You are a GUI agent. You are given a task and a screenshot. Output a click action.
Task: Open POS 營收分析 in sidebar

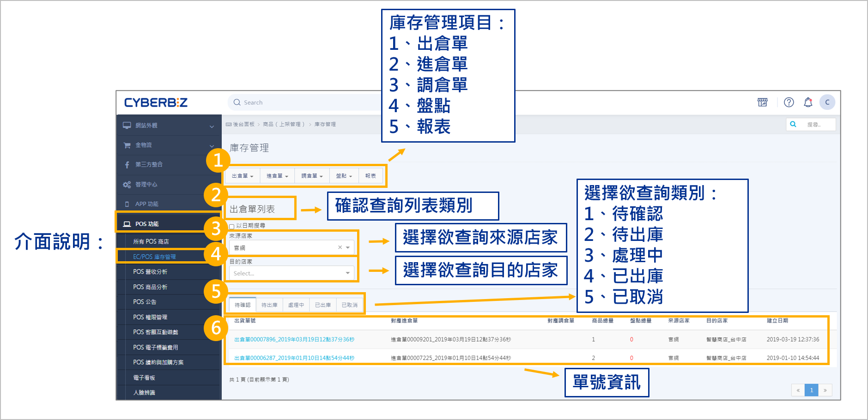pyautogui.click(x=150, y=272)
